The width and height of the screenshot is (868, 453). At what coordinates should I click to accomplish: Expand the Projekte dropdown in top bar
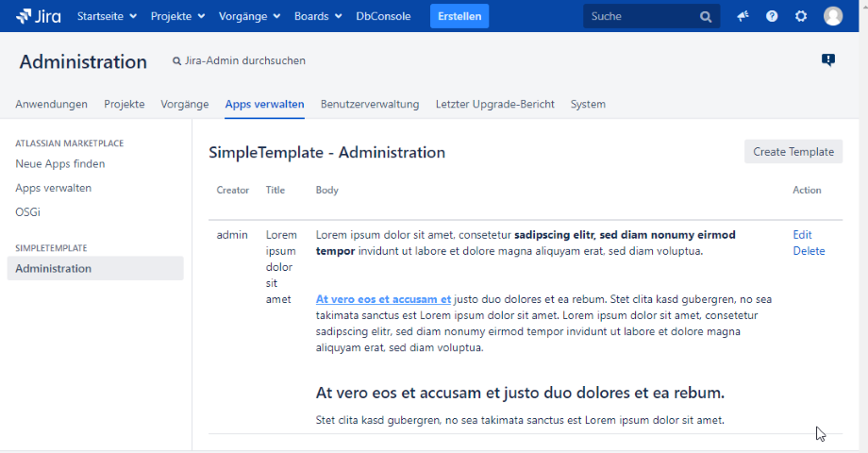point(177,16)
